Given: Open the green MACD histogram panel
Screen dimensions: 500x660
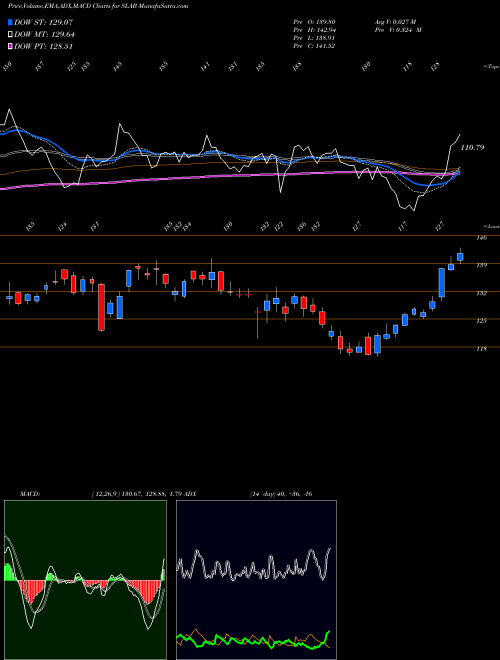Looking at the screenshot, I should coord(85,580).
